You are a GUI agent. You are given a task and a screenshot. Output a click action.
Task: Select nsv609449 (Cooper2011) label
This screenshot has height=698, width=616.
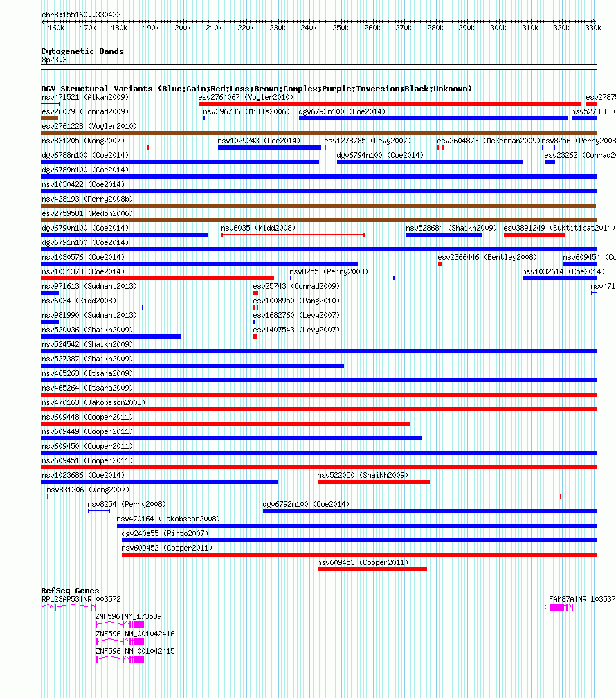87,432
